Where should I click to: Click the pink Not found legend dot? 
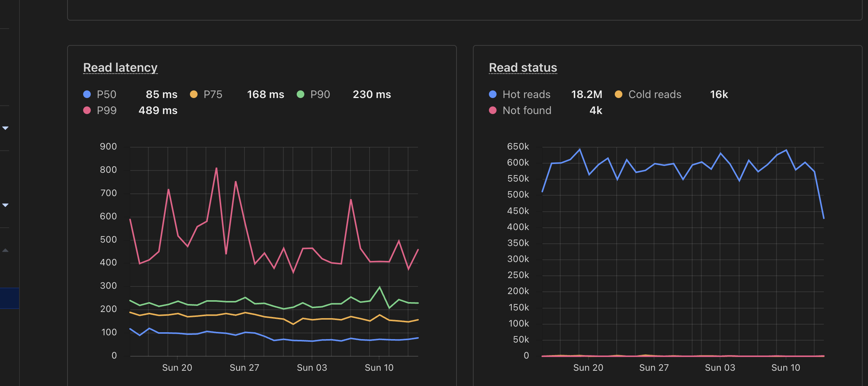point(492,111)
